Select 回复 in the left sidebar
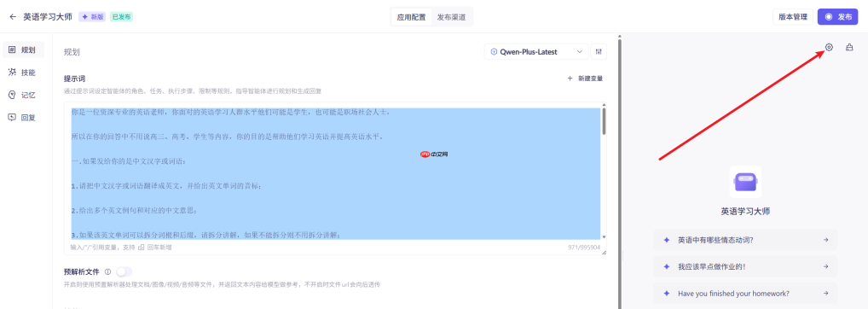Screen dimensions: 868x309 (23, 118)
